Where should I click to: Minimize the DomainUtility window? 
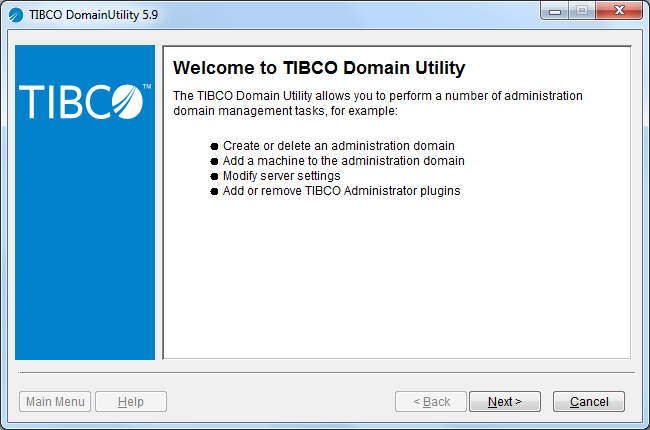pos(555,11)
